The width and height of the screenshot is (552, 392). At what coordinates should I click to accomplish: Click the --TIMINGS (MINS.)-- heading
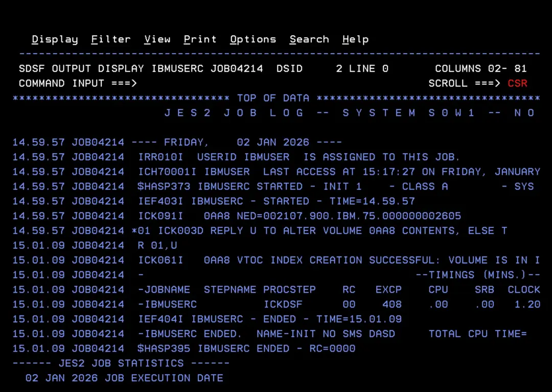[x=478, y=275]
